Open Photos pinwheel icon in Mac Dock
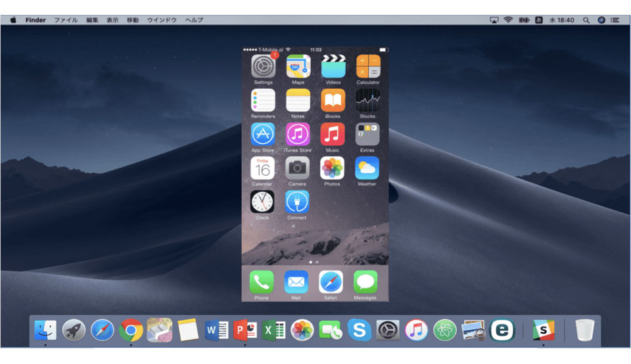 [302, 330]
